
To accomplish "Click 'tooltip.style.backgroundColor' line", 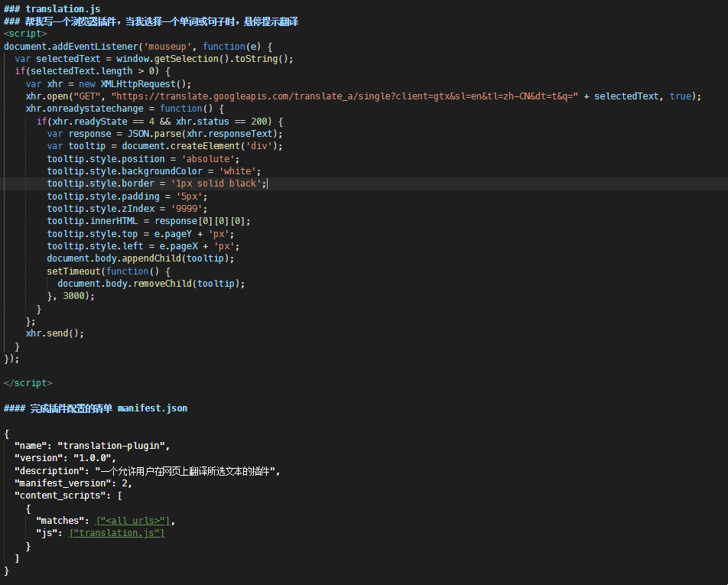I will click(x=154, y=171).
